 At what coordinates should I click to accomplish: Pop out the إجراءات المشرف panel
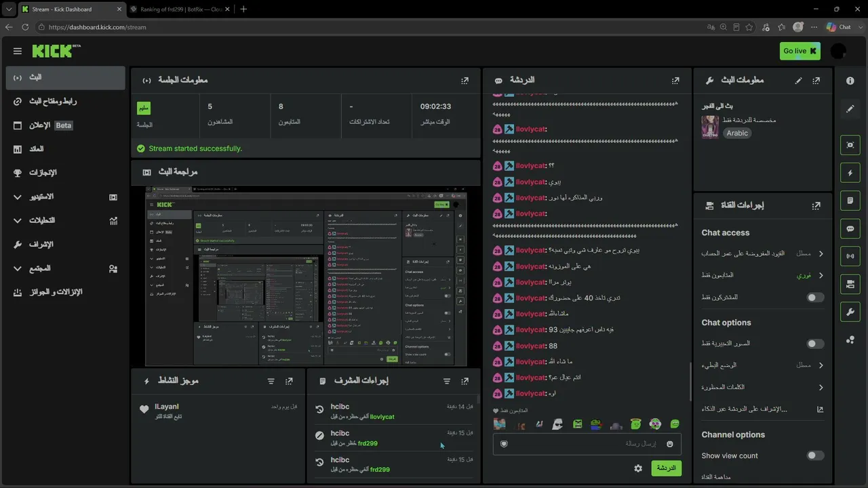465,381
